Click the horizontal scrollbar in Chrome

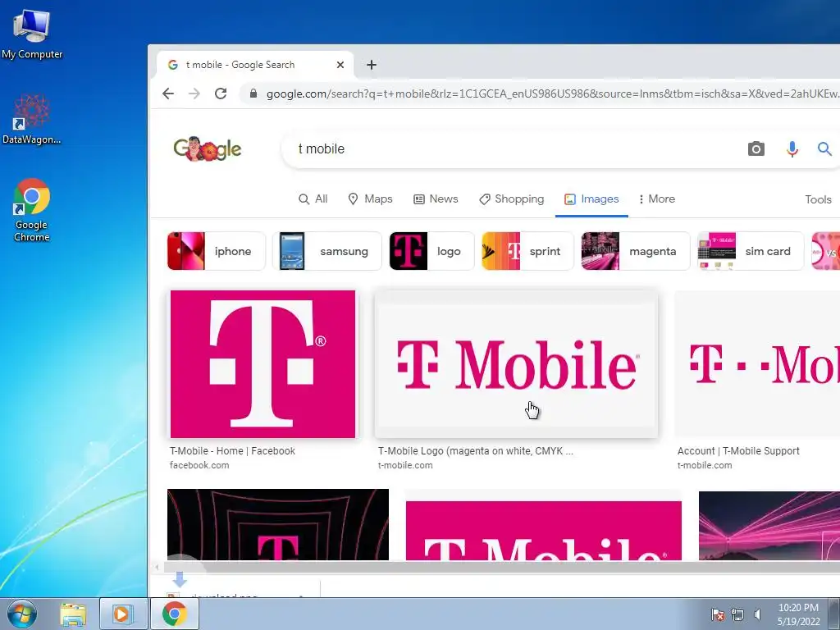(501, 567)
